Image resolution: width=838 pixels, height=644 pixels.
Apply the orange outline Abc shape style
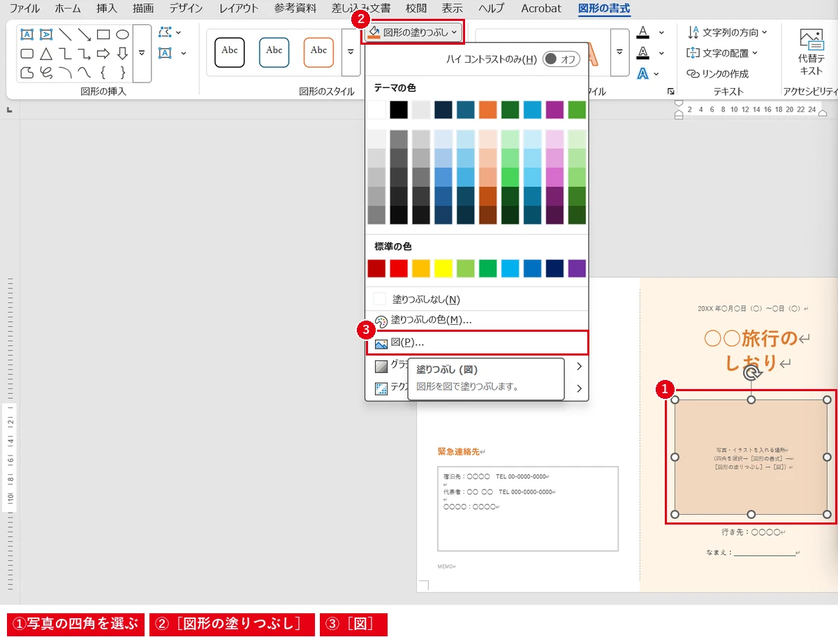319,52
